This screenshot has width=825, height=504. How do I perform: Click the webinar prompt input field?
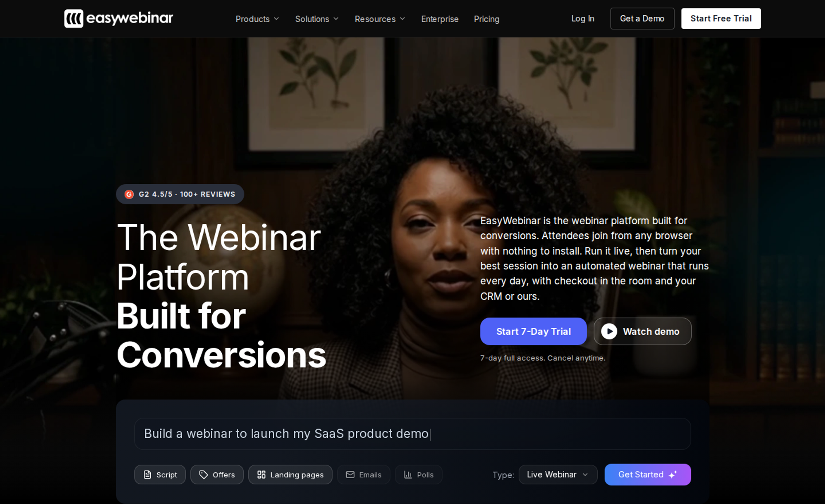point(412,434)
